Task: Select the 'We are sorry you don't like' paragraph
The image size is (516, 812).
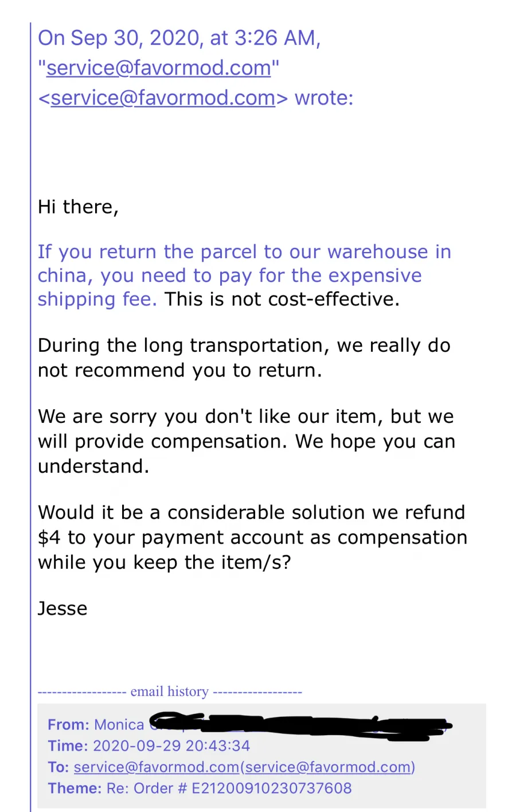Action: point(247,441)
